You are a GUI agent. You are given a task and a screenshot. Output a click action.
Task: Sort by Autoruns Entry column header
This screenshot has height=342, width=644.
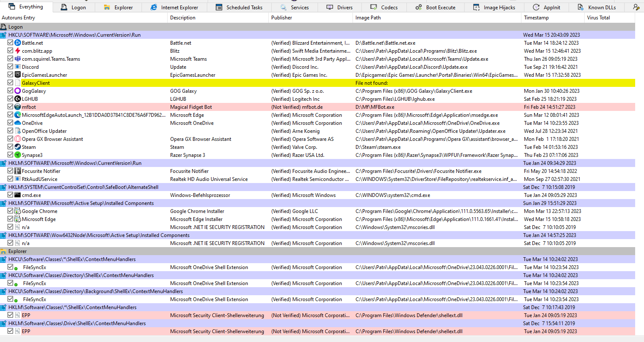click(x=83, y=18)
